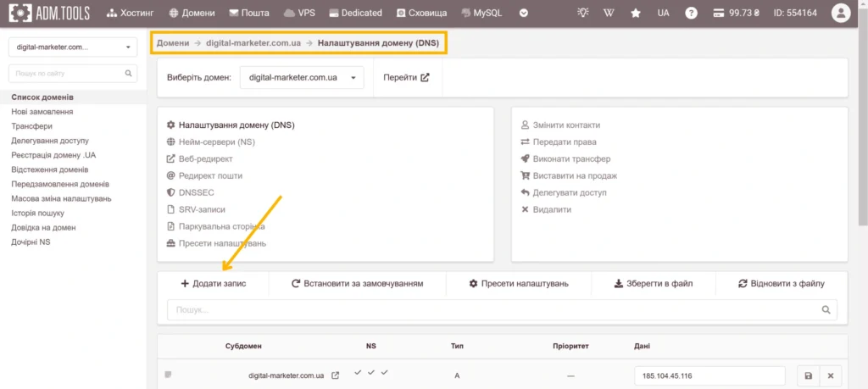This screenshot has height=389, width=868.
Task: Open the Пошта menu
Action: point(249,13)
